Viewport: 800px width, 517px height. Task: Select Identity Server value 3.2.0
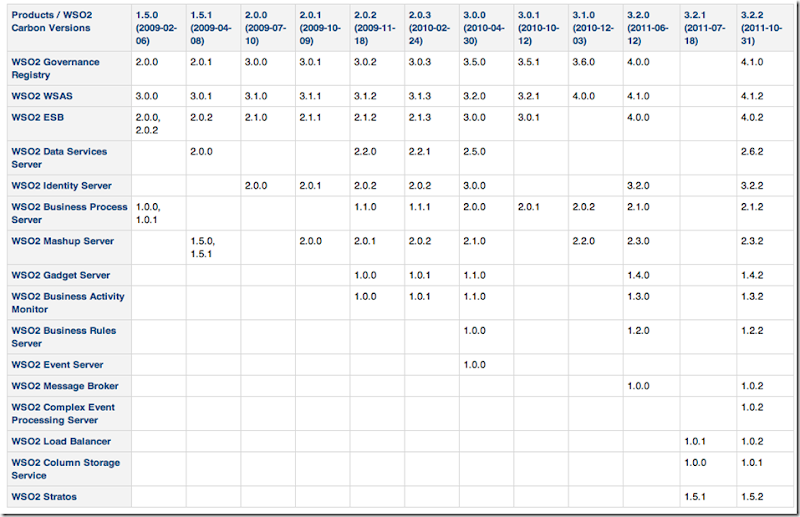coord(638,186)
